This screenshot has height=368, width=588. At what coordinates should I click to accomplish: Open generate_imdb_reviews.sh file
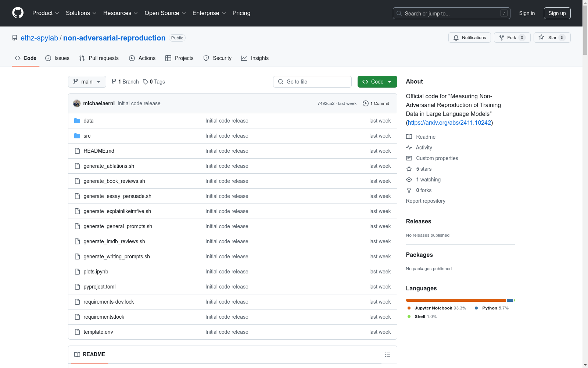click(114, 241)
